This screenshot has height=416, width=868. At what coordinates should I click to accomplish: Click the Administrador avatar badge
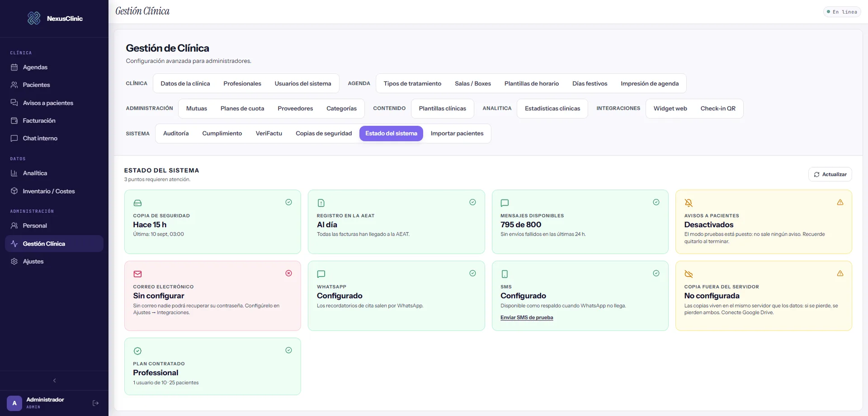(x=14, y=403)
